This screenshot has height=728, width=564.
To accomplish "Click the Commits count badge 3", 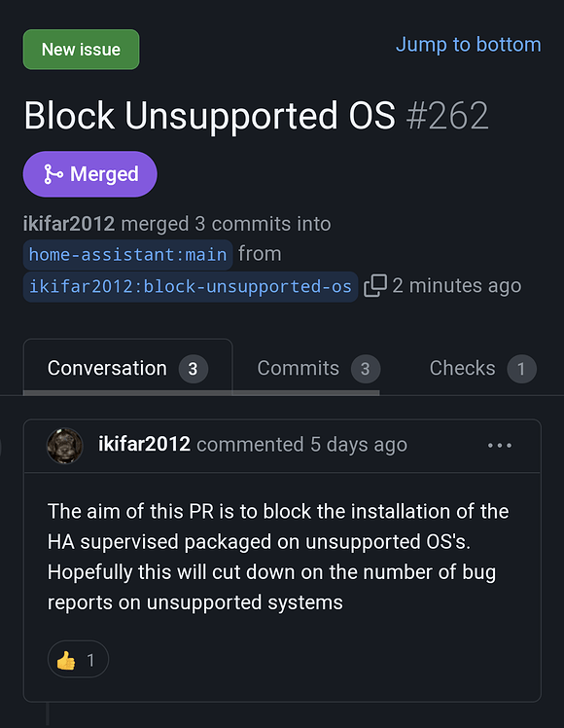I will (366, 369).
